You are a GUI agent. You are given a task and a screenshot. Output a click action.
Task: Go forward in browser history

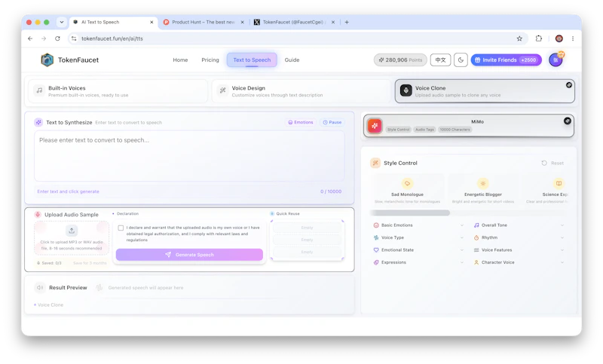coord(44,38)
